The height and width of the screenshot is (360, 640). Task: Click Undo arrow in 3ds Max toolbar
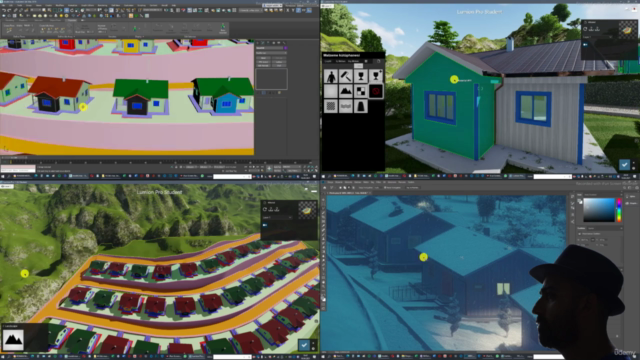4,10
